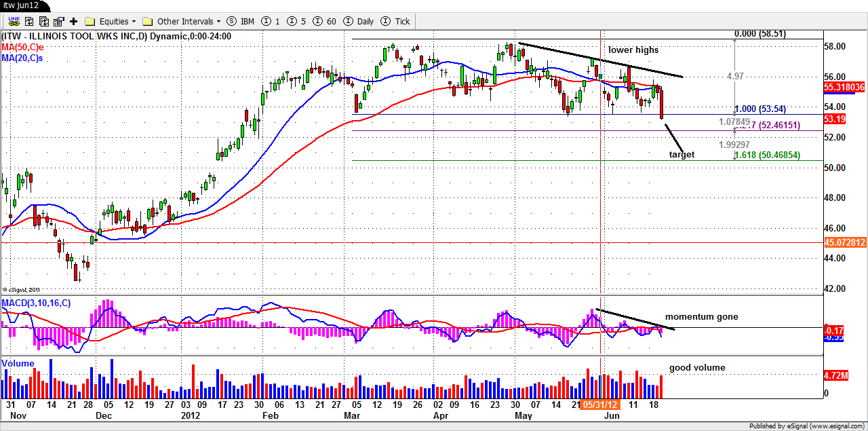Click the refresh chart icon
Image resolution: width=868 pixels, height=431 pixels.
click(28, 21)
